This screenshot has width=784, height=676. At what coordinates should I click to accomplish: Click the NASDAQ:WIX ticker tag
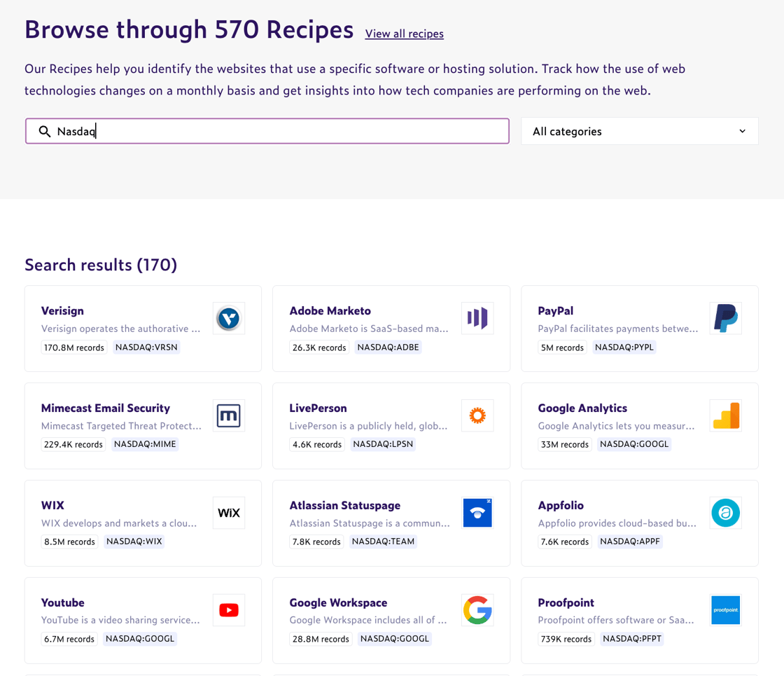134,542
